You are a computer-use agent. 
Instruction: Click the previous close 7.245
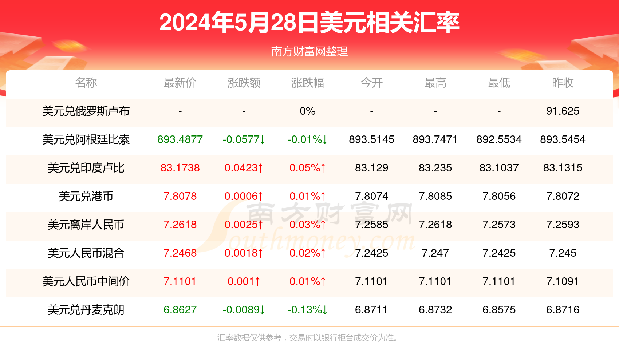pos(563,253)
